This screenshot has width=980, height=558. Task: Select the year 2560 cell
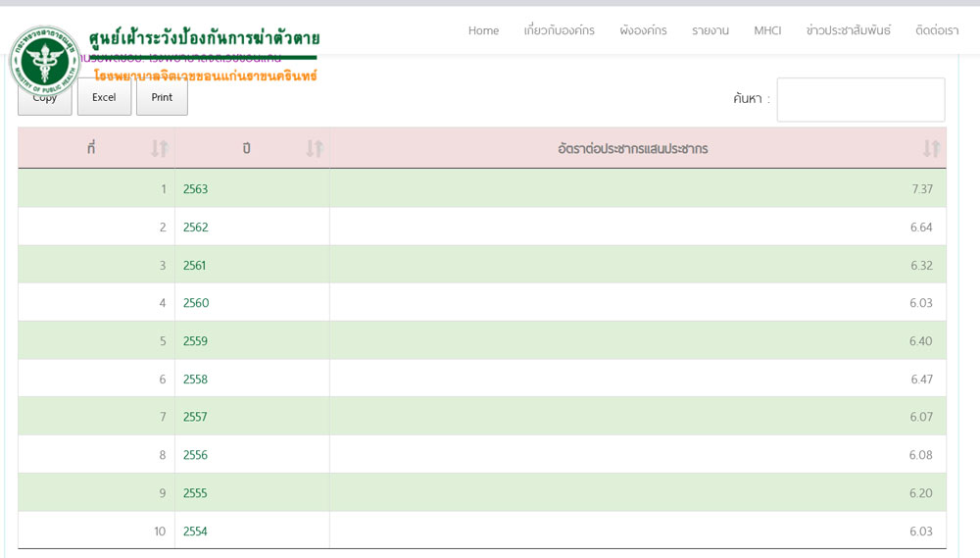(253, 303)
